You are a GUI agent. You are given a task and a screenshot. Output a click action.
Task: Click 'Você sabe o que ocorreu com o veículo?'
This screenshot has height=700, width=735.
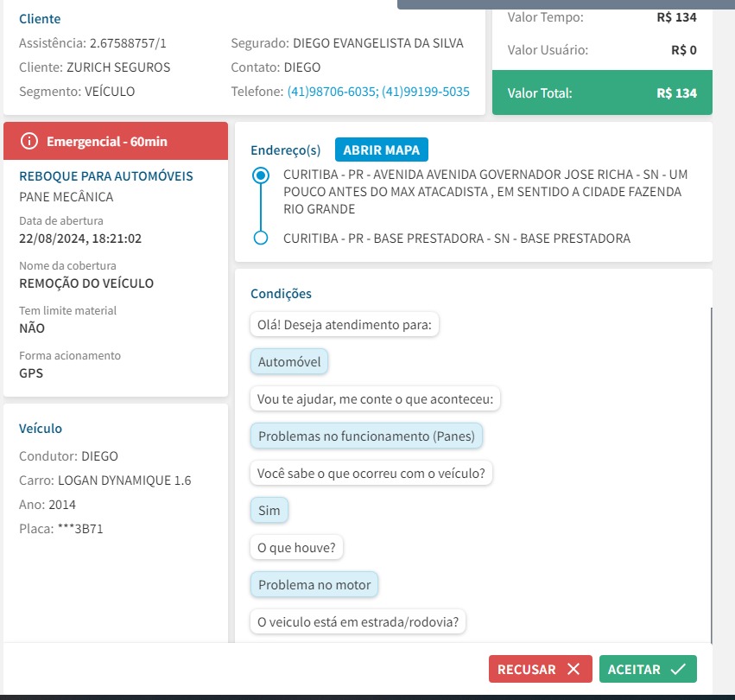371,473
